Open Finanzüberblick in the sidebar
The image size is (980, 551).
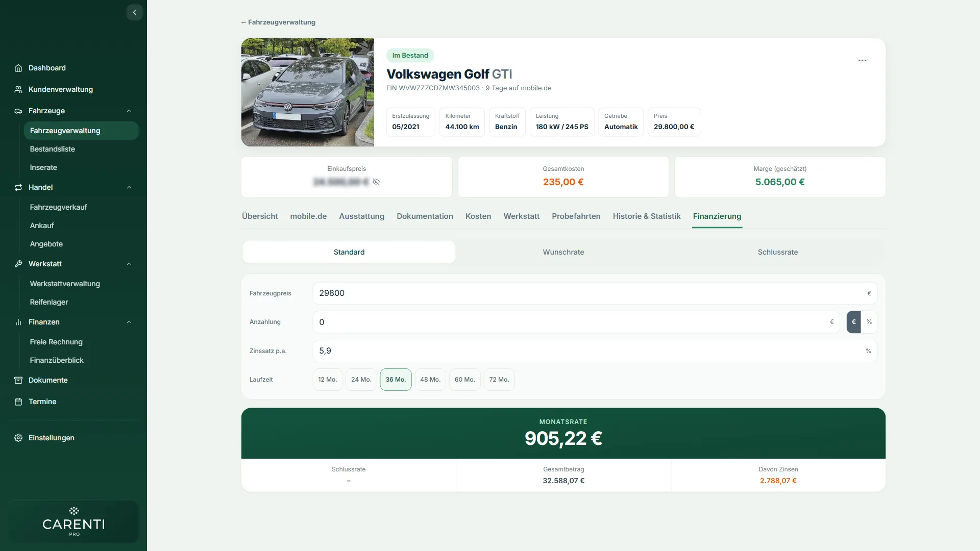click(x=57, y=360)
